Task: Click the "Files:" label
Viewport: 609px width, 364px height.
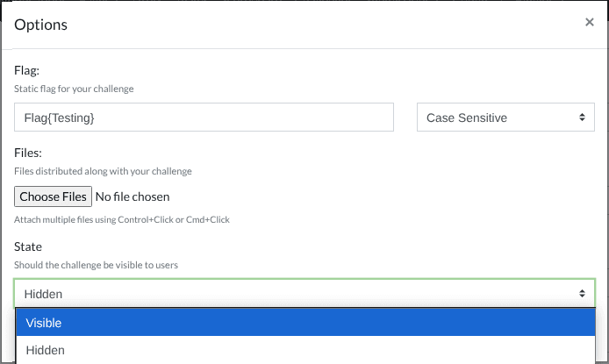Action: pos(29,152)
